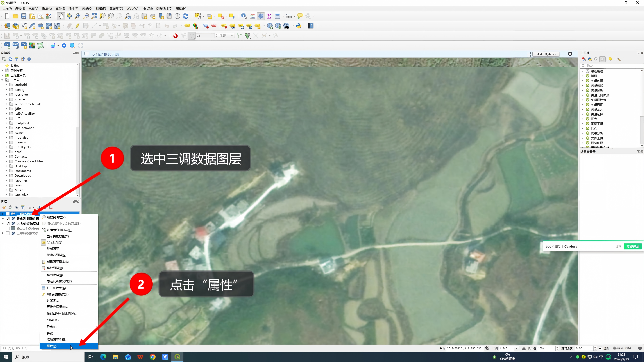Click the 忽略 link in 360 popup
This screenshot has height=362, width=644.
618,246
